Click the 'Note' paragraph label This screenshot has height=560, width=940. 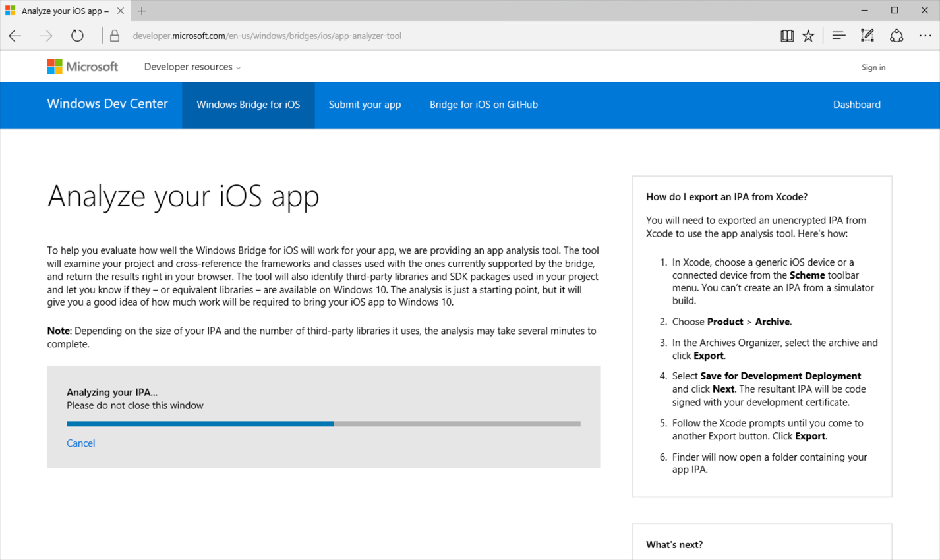(58, 331)
